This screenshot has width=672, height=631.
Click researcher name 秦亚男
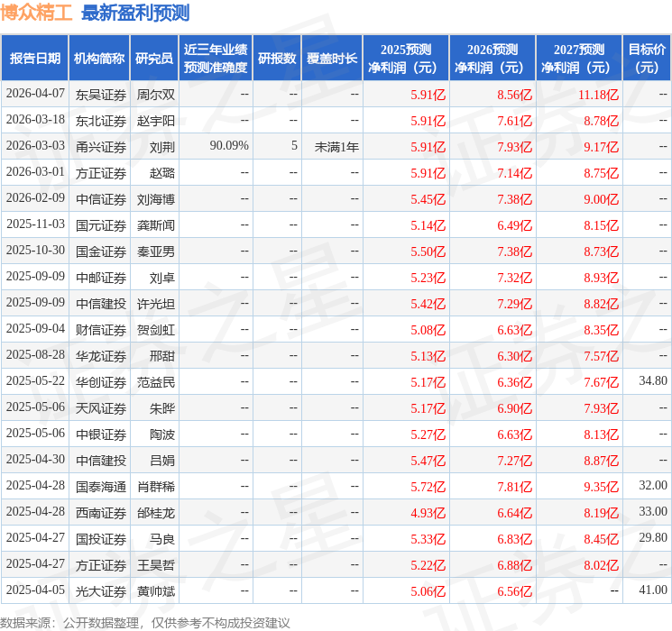coord(155,251)
